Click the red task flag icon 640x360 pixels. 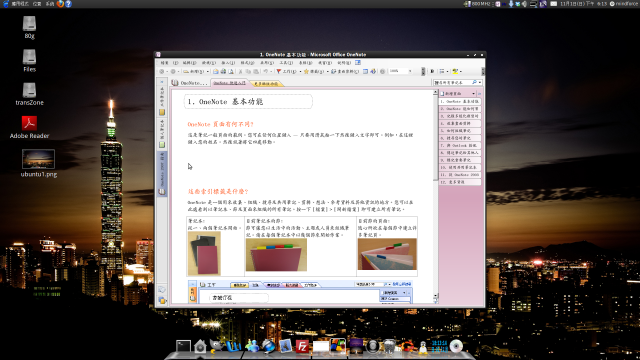(x=278, y=71)
